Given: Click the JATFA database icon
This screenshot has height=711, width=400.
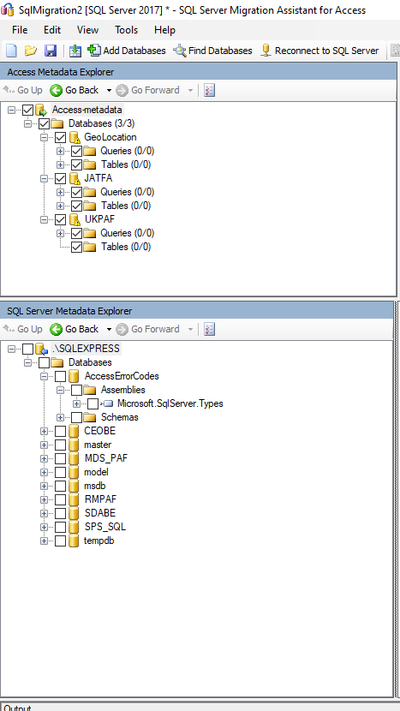Looking at the screenshot, I should [74, 179].
